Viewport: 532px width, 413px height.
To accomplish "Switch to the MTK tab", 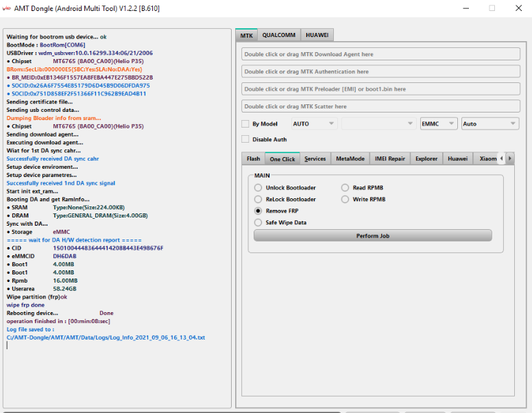I will click(x=247, y=35).
